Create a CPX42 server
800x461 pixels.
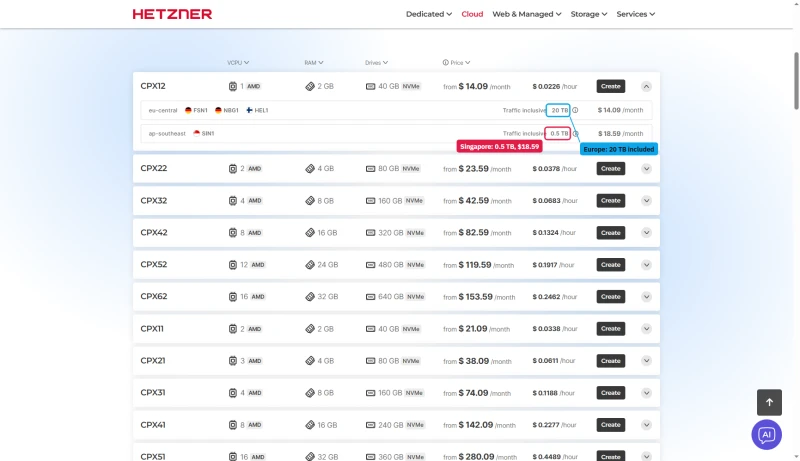[x=611, y=233]
